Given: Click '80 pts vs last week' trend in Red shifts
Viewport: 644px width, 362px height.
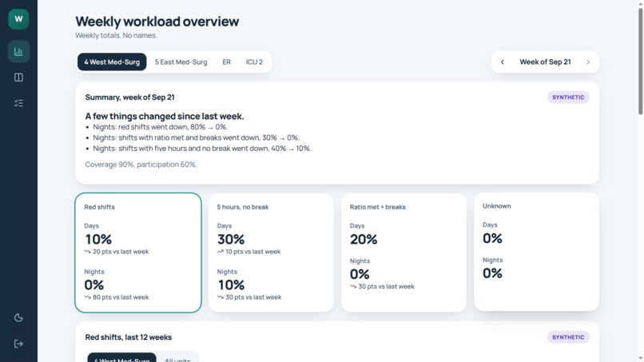Looking at the screenshot, I should pyautogui.click(x=117, y=297).
